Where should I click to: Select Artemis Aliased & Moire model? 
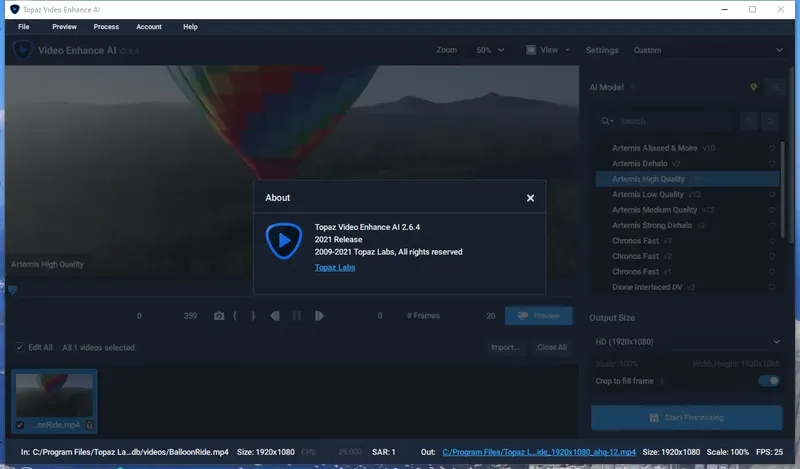(687, 148)
